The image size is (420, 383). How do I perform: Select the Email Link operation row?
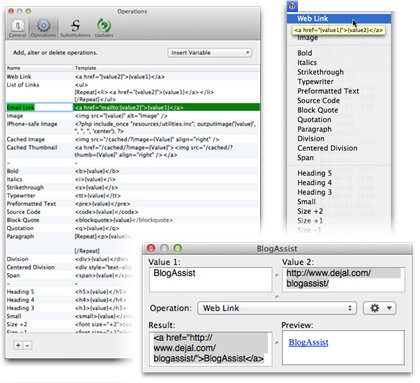tap(133, 107)
